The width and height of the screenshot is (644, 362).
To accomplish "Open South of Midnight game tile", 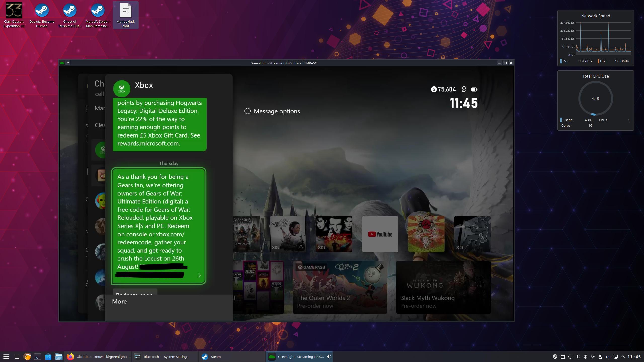I will (x=288, y=234).
